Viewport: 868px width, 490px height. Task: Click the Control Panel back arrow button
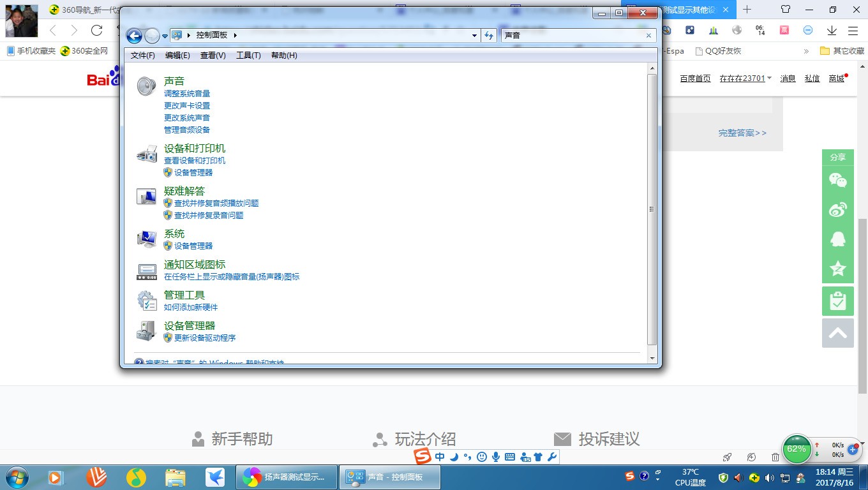pyautogui.click(x=134, y=36)
